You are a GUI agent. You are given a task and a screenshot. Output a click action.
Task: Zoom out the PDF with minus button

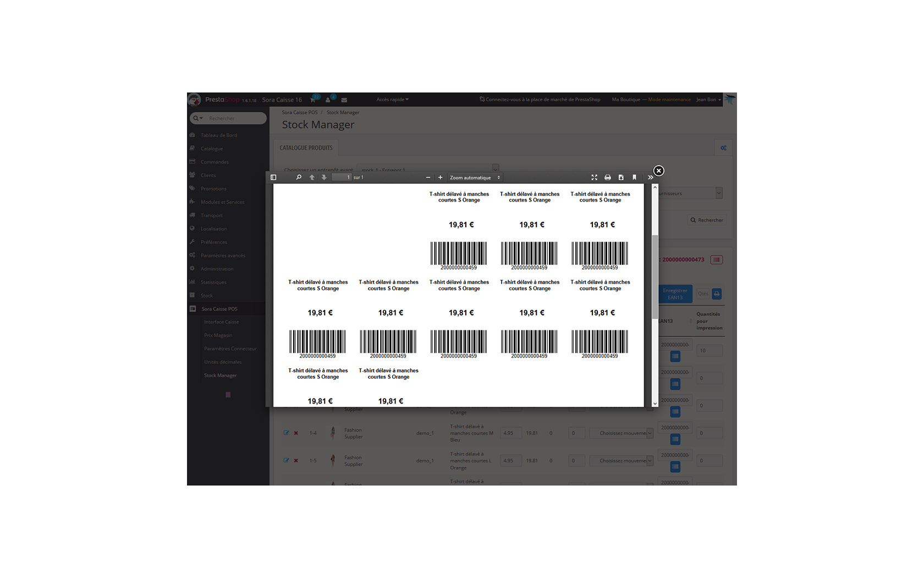(x=428, y=177)
